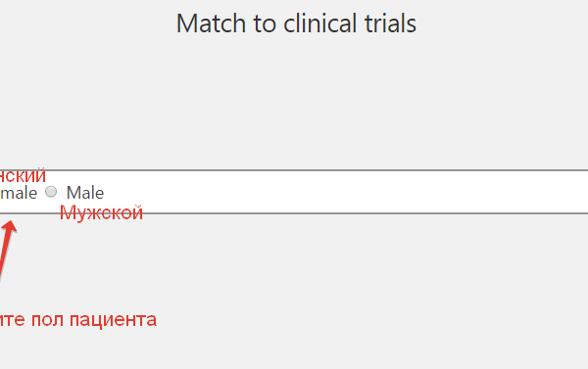Viewport: 588px width, 369px height.
Task: Click the top border of gender row
Action: [294, 170]
